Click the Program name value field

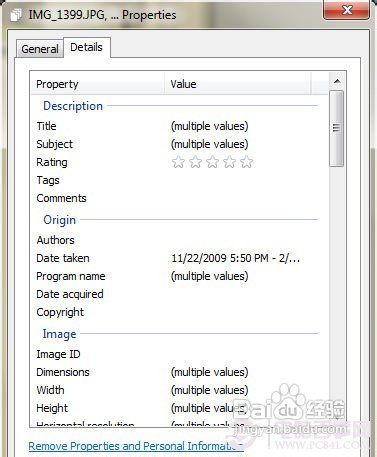(x=210, y=276)
